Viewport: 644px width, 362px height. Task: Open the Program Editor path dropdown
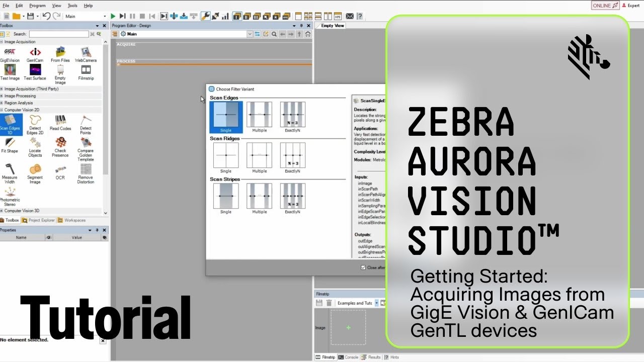[x=250, y=34]
